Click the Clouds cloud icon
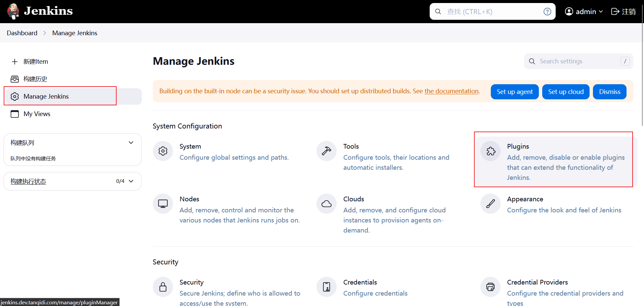This screenshot has width=644, height=306. click(327, 204)
